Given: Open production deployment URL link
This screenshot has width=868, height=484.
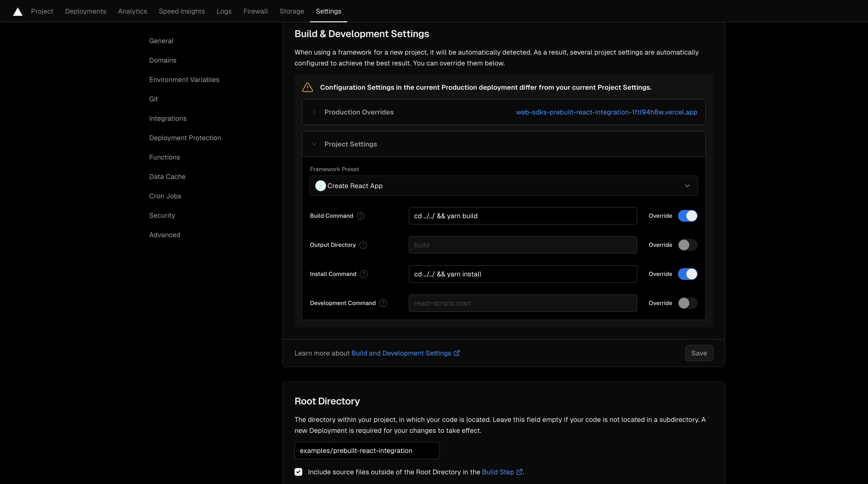Looking at the screenshot, I should (x=606, y=112).
